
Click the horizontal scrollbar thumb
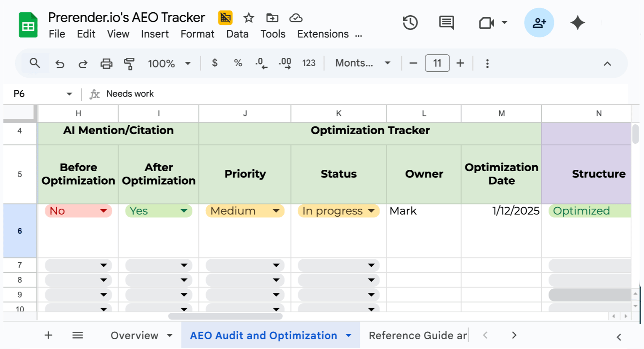click(x=225, y=316)
